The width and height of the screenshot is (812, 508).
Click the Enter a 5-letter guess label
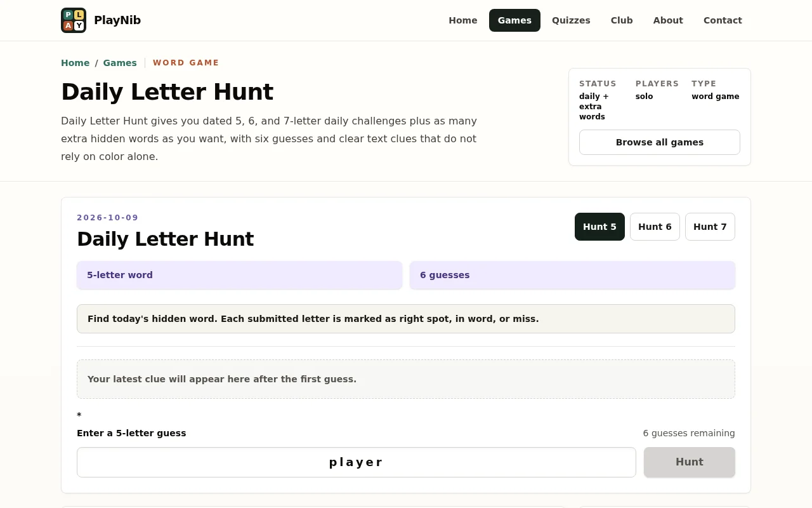tap(131, 433)
